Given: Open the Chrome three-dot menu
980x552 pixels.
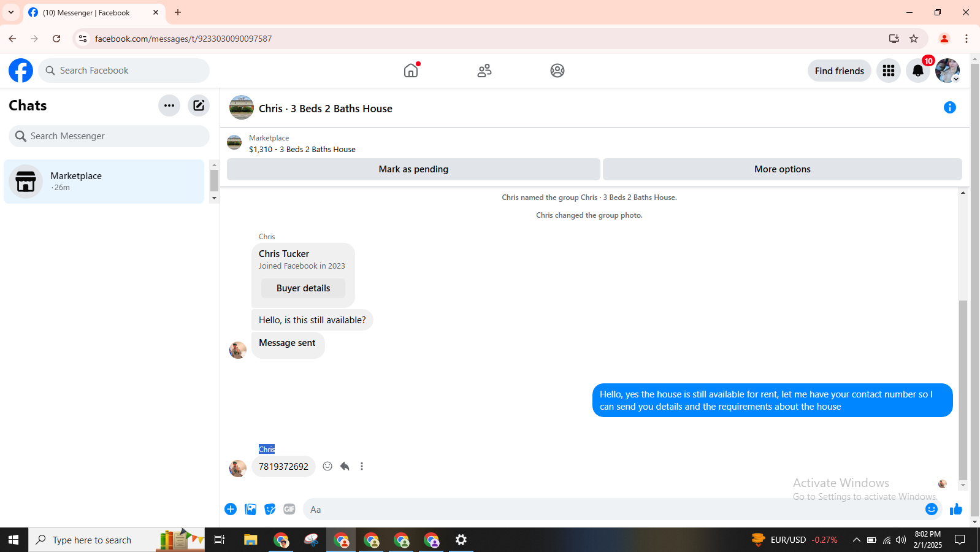Looking at the screenshot, I should click(967, 39).
